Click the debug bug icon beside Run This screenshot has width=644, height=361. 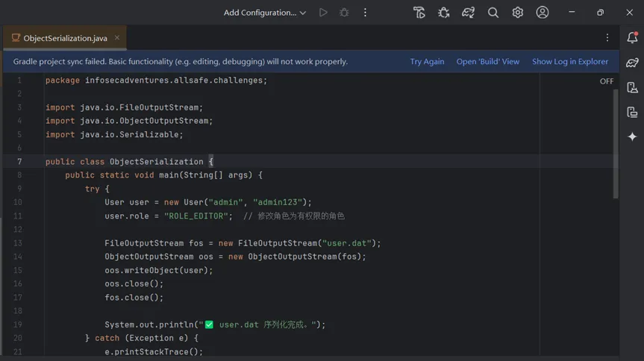click(x=344, y=13)
